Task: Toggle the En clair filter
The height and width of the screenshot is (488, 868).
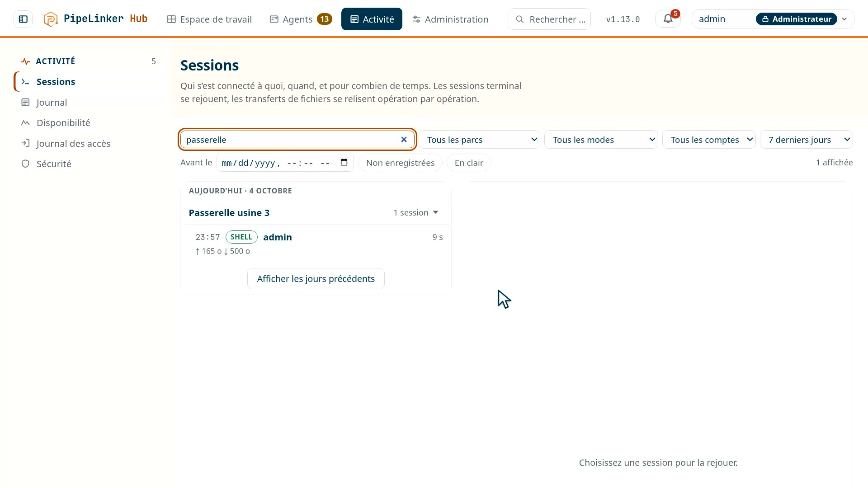Action: click(469, 163)
